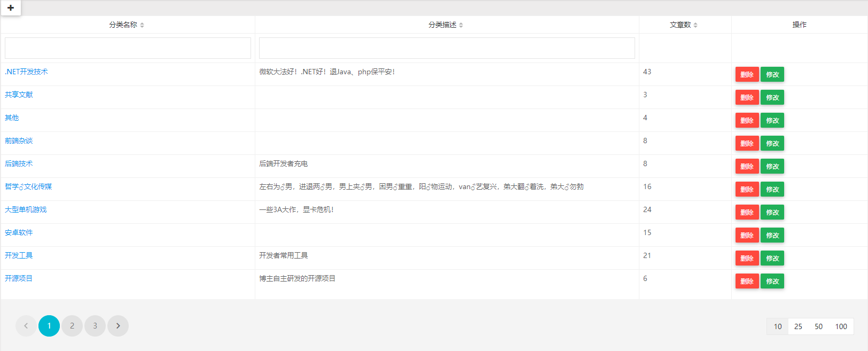The image size is (868, 351).
Task: Click article count 21
Action: click(x=647, y=255)
